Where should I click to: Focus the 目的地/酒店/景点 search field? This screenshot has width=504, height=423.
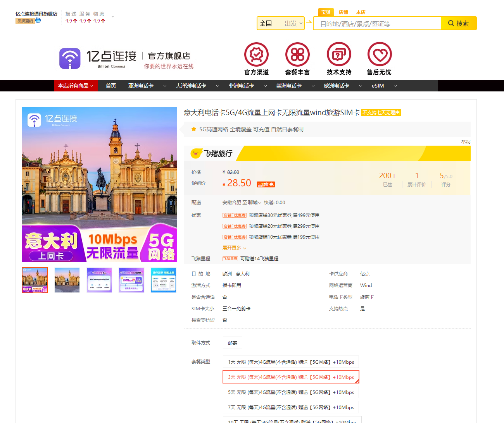coord(377,24)
